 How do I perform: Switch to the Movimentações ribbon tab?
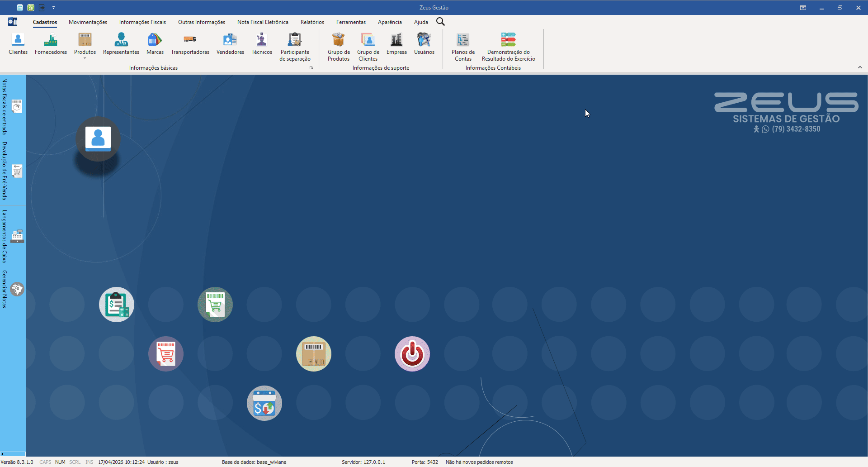(x=88, y=22)
